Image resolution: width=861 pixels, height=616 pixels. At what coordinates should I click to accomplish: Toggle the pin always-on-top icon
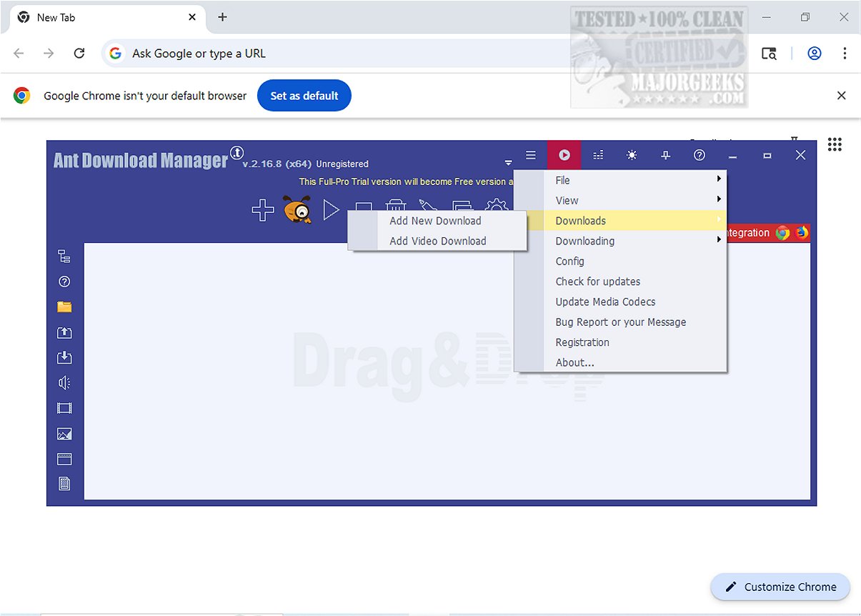(x=666, y=155)
